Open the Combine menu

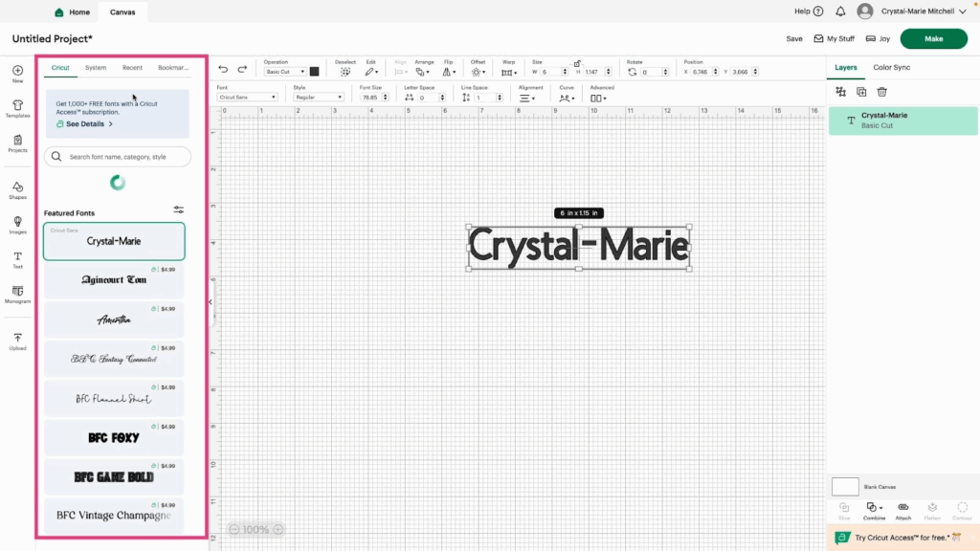coord(874,511)
